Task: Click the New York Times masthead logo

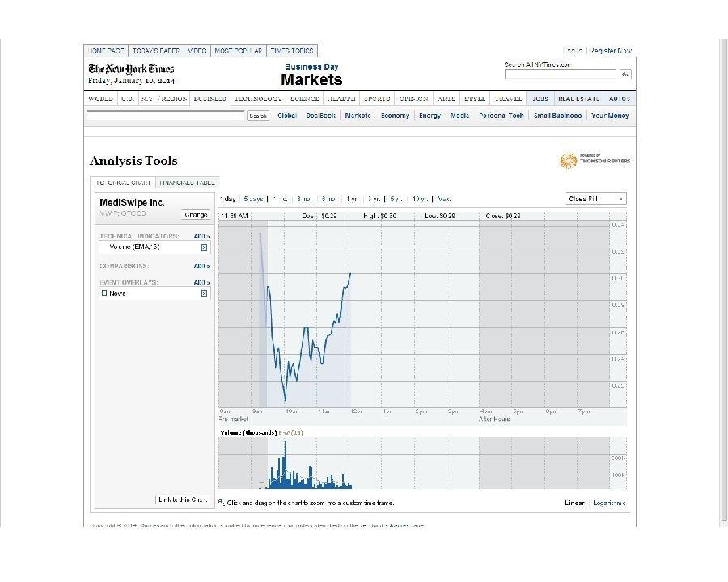Action: (131, 69)
